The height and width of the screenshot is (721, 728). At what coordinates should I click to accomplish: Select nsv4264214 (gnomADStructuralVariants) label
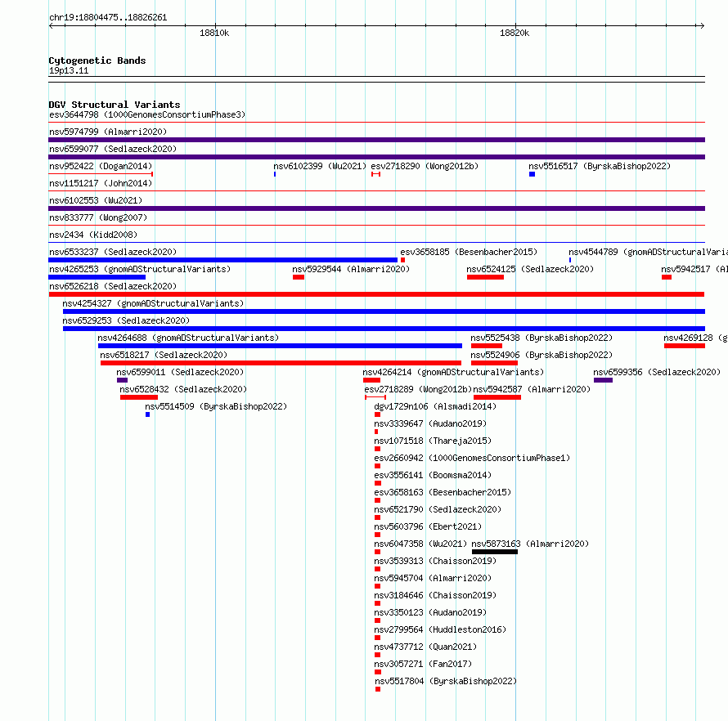click(453, 372)
